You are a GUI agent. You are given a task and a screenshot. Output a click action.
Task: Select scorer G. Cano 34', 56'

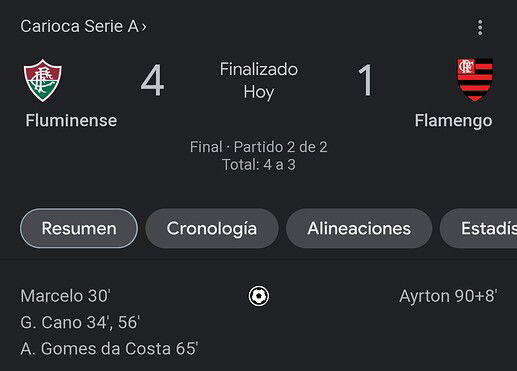tap(80, 322)
